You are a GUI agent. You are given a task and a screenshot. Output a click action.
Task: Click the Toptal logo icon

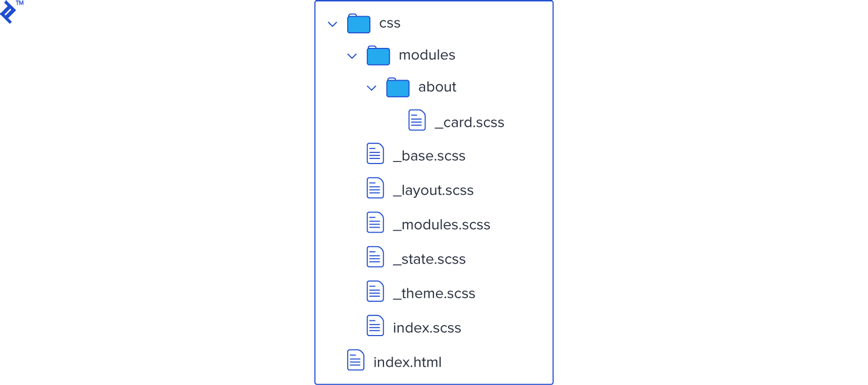pyautogui.click(x=8, y=12)
